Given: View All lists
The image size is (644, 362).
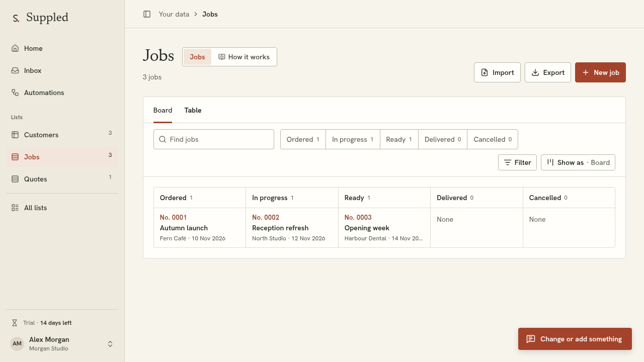Looking at the screenshot, I should (x=62, y=208).
